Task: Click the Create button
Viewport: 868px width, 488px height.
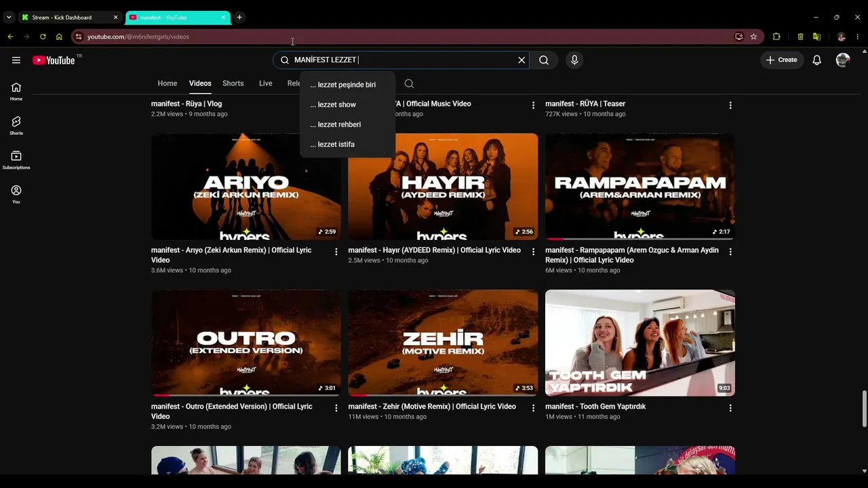Action: pos(782,60)
